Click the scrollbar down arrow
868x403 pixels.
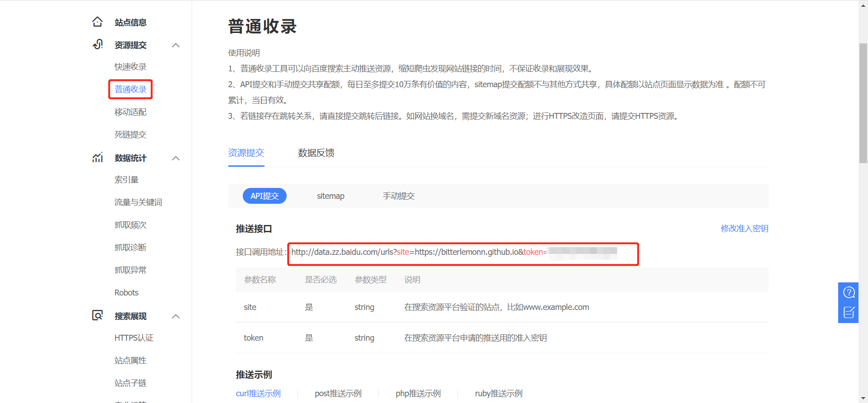863,398
